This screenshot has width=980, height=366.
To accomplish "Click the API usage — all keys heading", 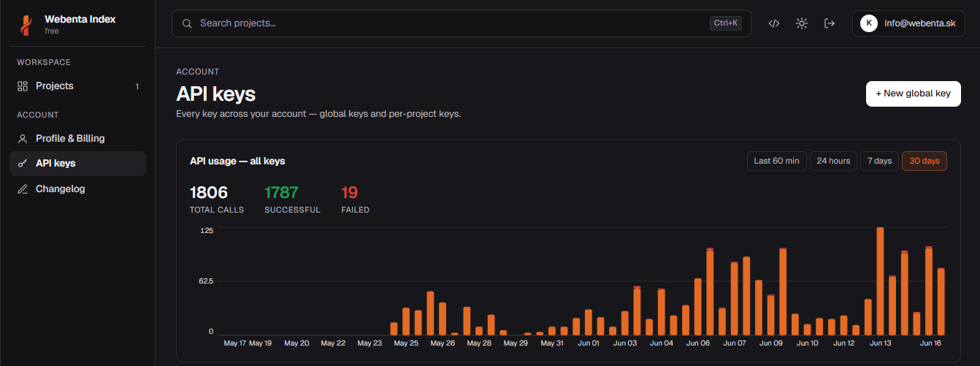I will point(237,161).
